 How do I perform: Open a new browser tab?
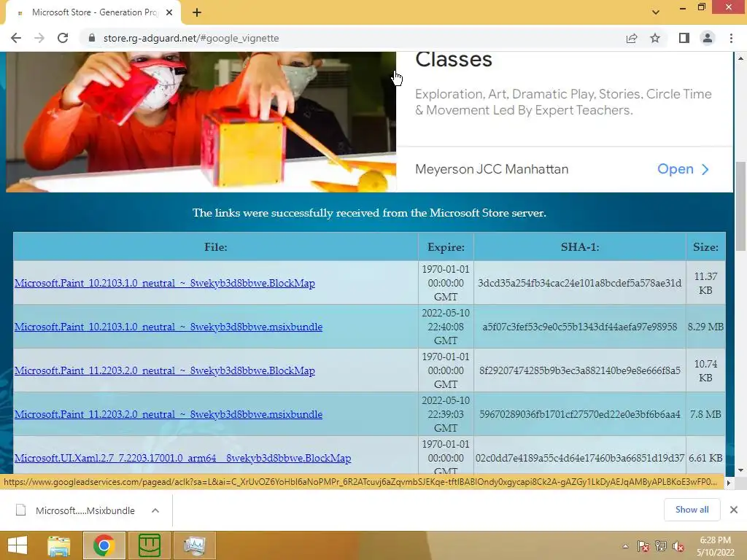coord(197,12)
